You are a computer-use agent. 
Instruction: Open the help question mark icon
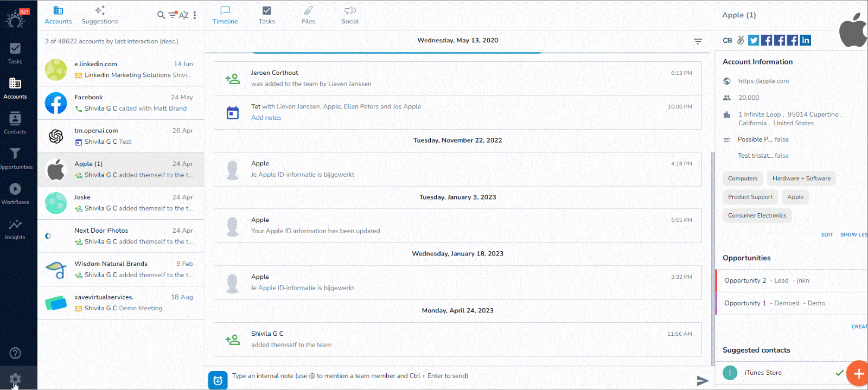coord(15,353)
